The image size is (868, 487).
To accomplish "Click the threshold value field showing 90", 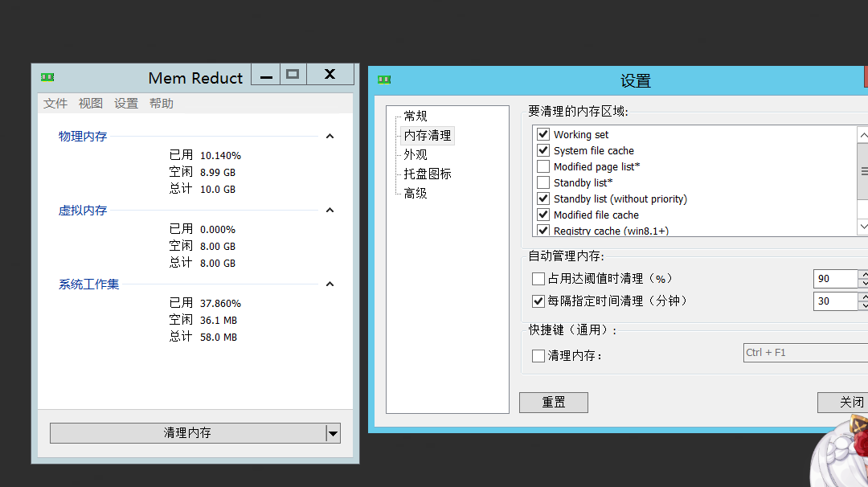I will coord(835,279).
